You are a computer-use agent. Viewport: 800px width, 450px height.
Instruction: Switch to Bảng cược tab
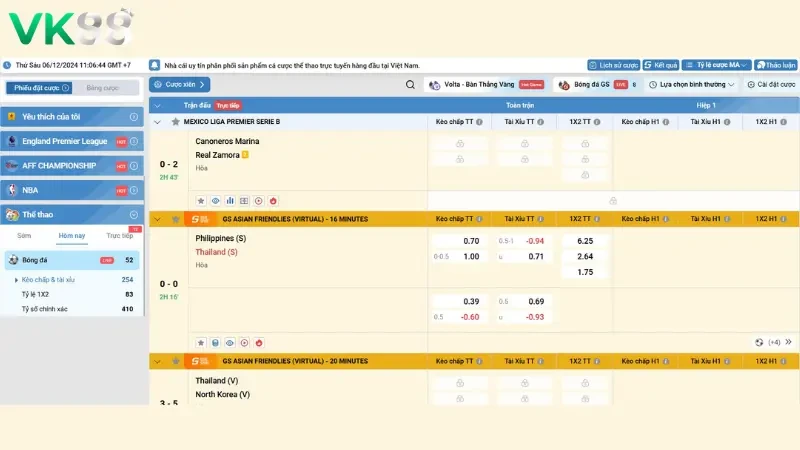pos(103,88)
